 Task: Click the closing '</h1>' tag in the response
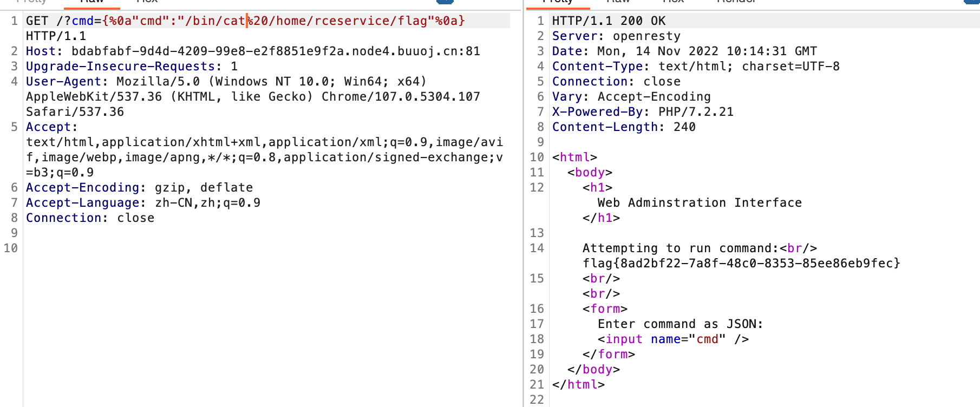pos(601,218)
